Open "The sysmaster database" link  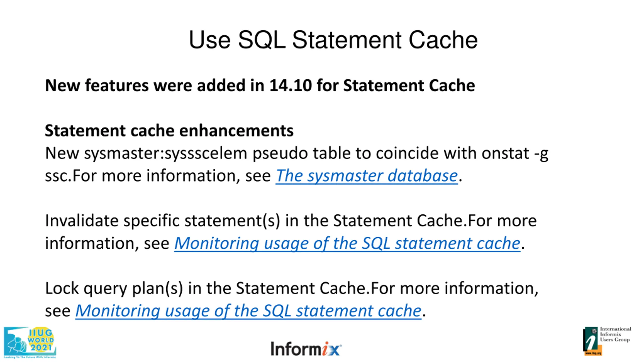pos(367,175)
